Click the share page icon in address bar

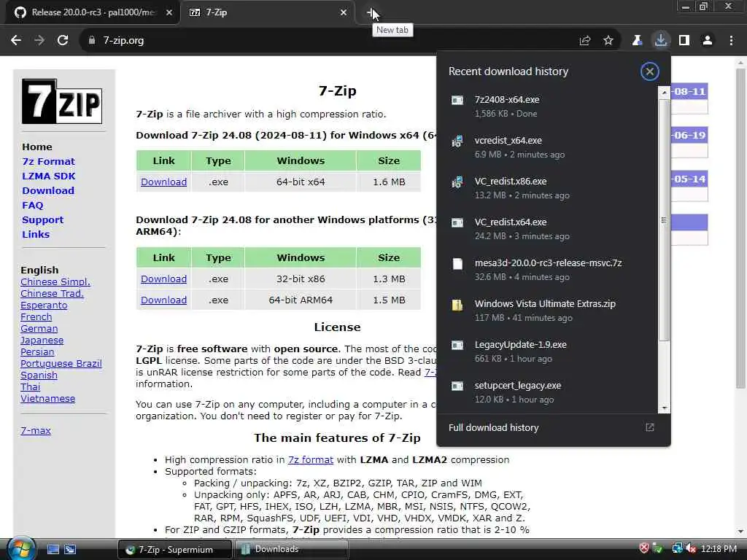coord(585,41)
